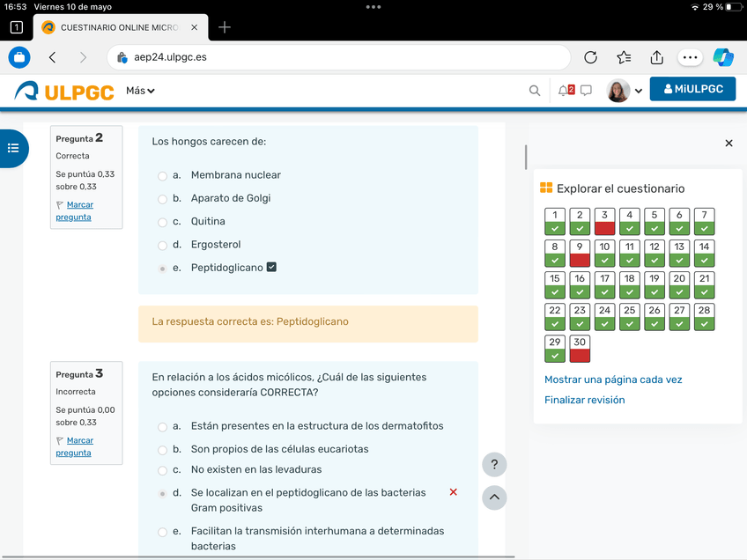Screen dimensions: 747x560
Task: Flag Pregunta 3 with Marcar pregunta
Action: (x=75, y=446)
